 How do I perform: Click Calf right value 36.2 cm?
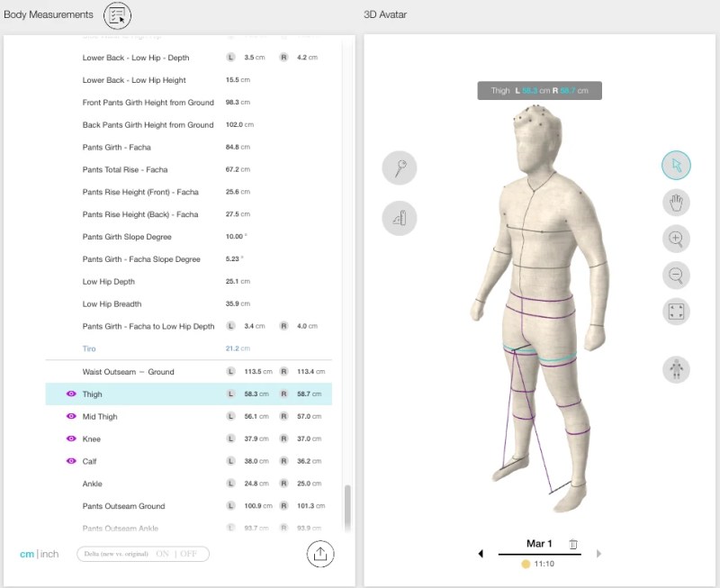coord(309,461)
